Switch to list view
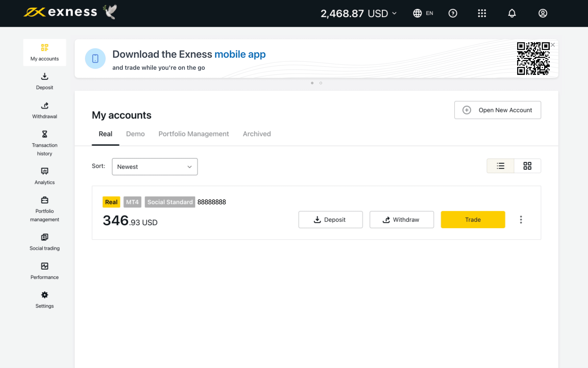 click(x=501, y=166)
